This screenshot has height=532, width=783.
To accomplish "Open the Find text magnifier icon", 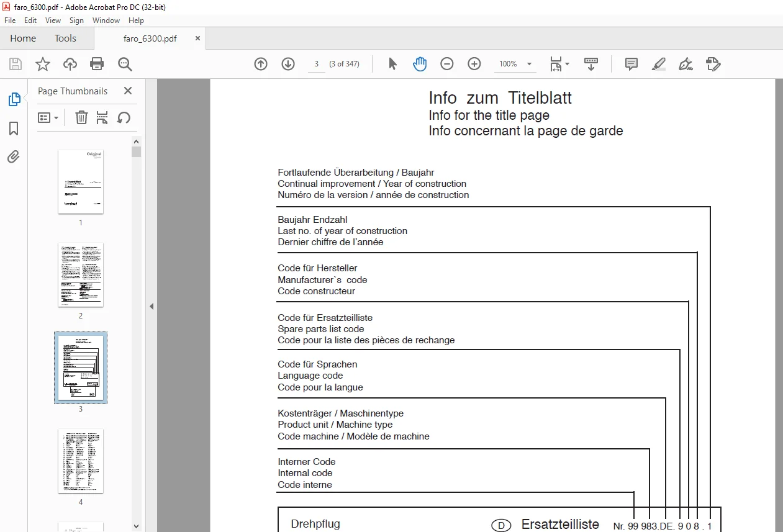I will tap(125, 64).
